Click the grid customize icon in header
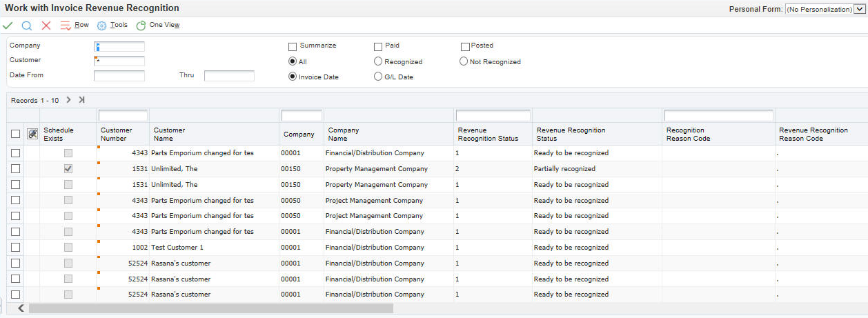Viewport: 868px width, 318px height. pos(32,134)
